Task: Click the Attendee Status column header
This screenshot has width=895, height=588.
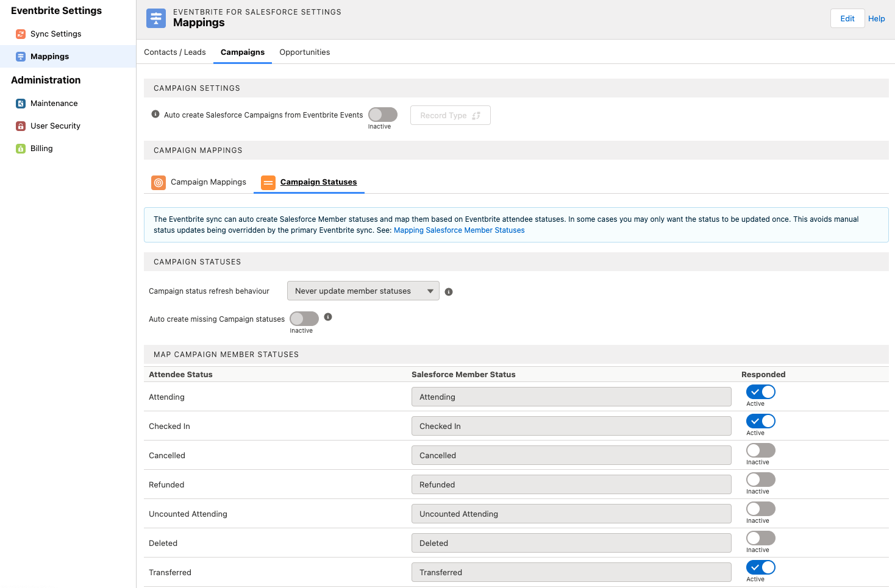Action: (x=180, y=375)
